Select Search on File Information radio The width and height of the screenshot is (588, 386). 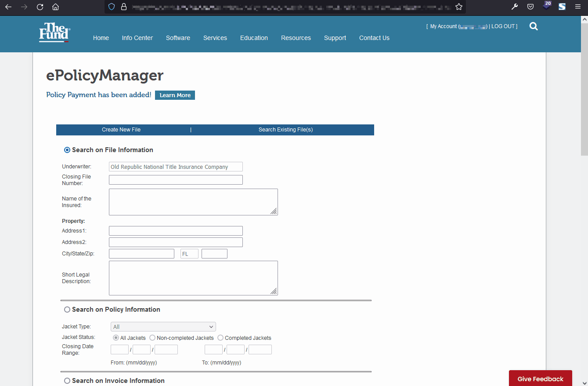pos(67,150)
